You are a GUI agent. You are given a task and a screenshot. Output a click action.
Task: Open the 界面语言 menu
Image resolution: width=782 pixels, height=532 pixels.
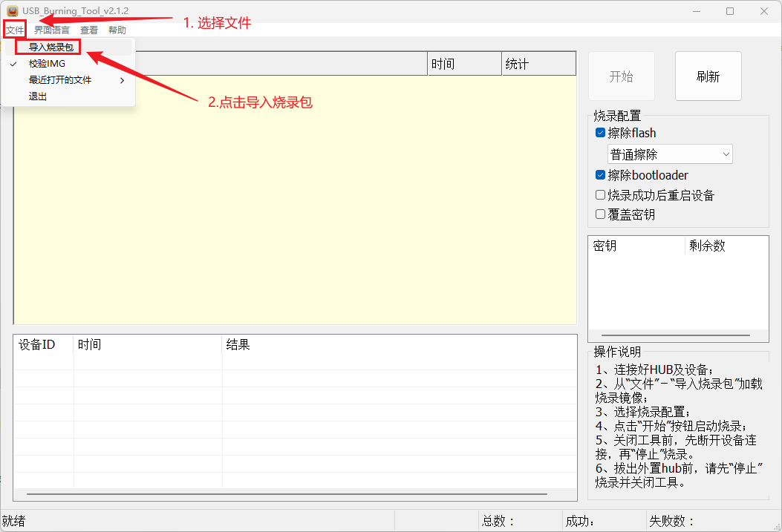(52, 30)
